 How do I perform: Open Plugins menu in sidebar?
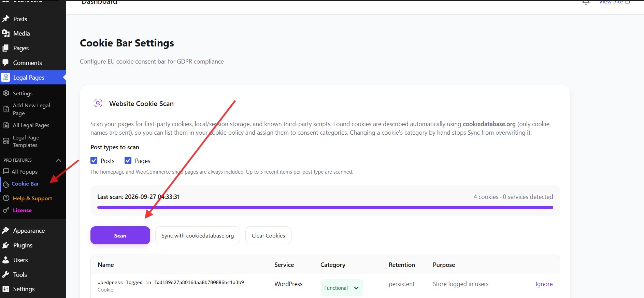point(23,245)
